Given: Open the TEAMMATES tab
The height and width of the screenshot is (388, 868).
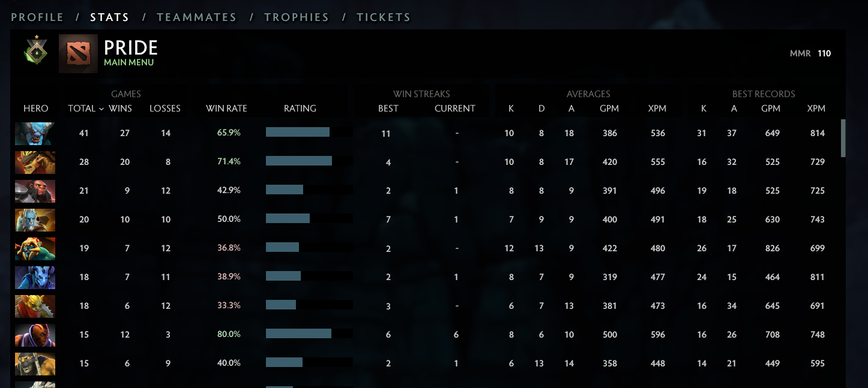Looking at the screenshot, I should pyautogui.click(x=197, y=17).
